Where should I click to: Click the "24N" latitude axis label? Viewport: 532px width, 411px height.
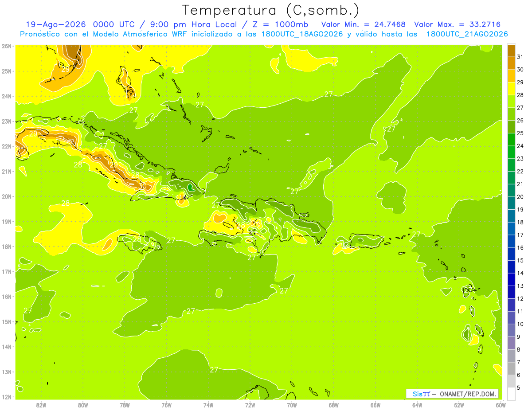6,96
